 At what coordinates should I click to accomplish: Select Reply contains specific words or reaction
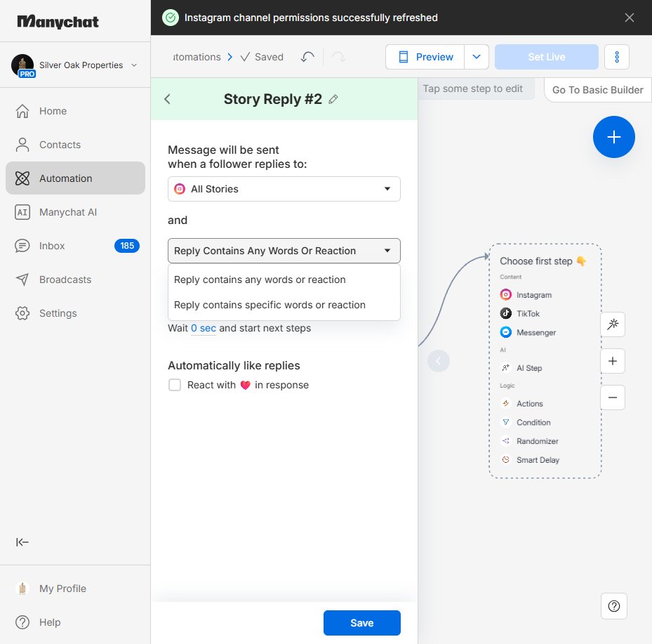point(284,305)
